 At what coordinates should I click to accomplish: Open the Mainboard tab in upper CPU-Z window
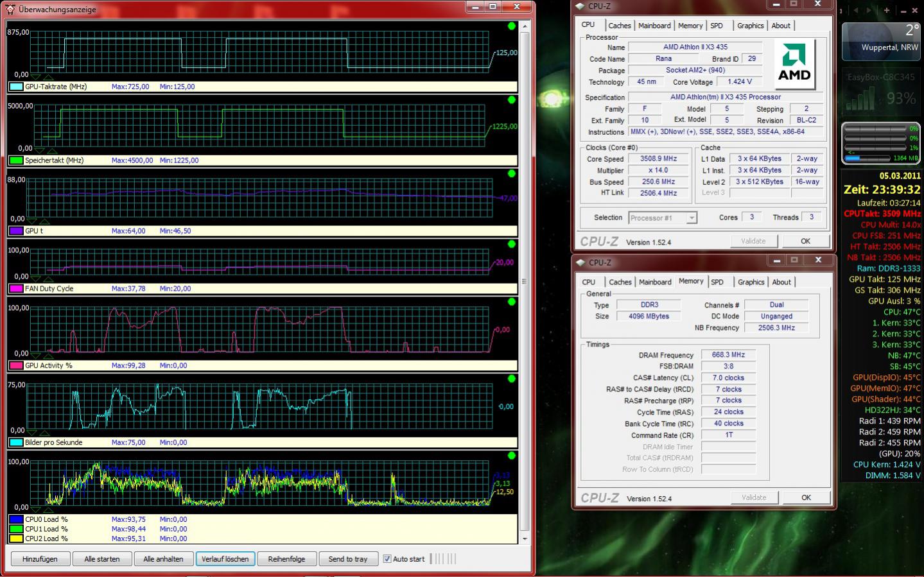click(654, 26)
